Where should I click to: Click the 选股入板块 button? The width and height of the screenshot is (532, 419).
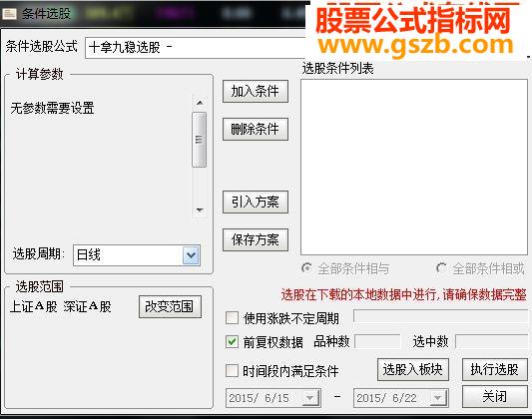413,369
